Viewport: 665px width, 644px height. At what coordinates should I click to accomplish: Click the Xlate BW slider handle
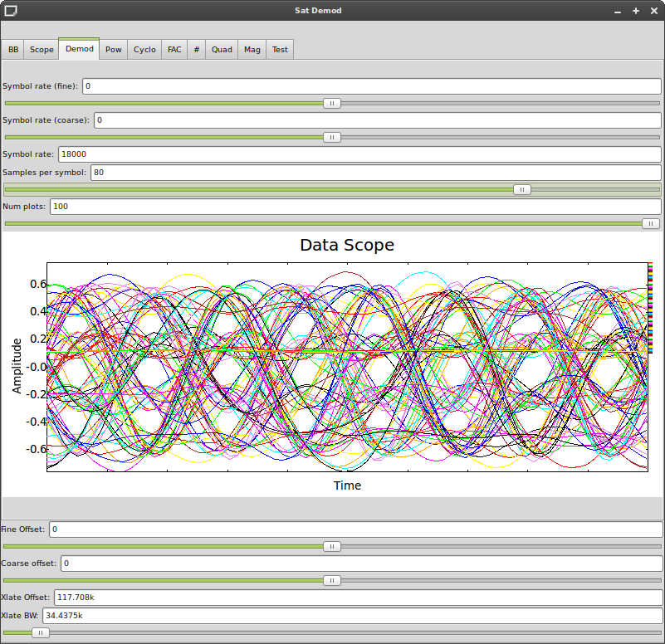(39, 632)
